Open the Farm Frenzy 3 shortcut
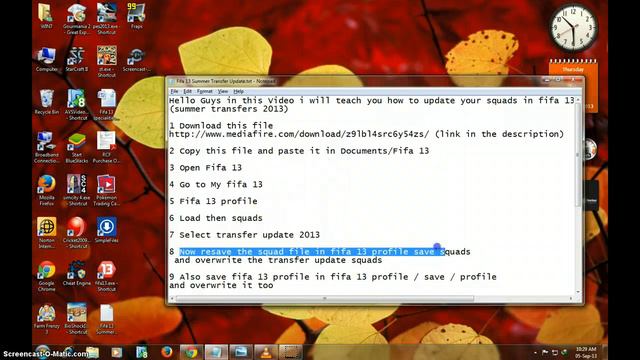This screenshot has height=360, width=640. click(46, 319)
